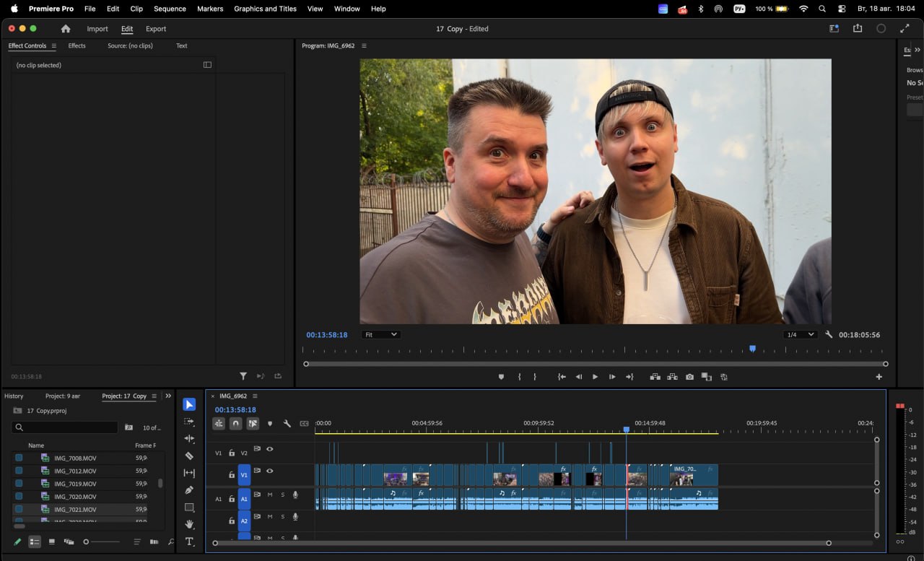Select the Pen tool
Screen dimensions: 924x561
tap(189, 490)
